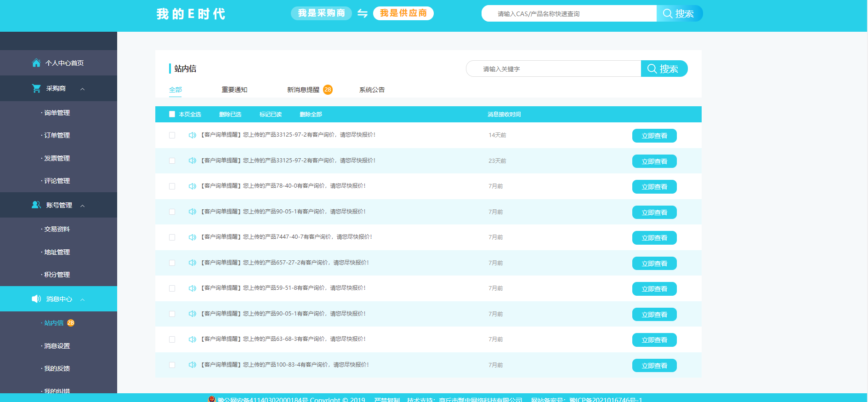Viewport: 868px width, 402px height.
Task: Tick the checkbox for the 59-51-8 message
Action: coord(172,288)
